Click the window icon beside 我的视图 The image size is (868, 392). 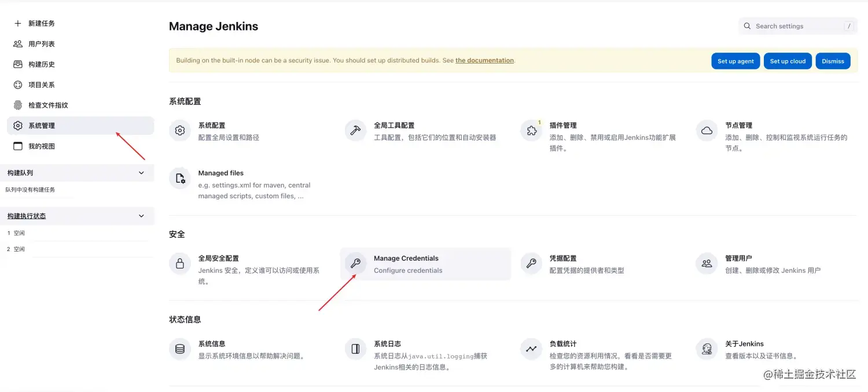click(18, 146)
